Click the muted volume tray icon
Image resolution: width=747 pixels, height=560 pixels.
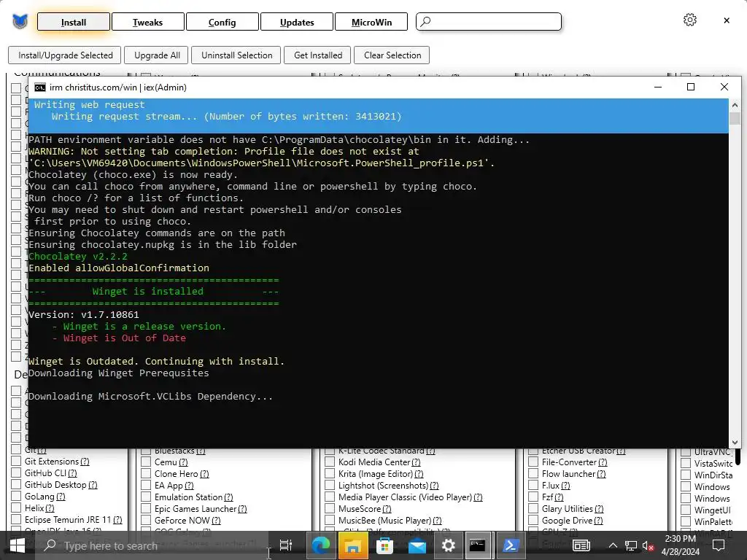click(x=648, y=545)
